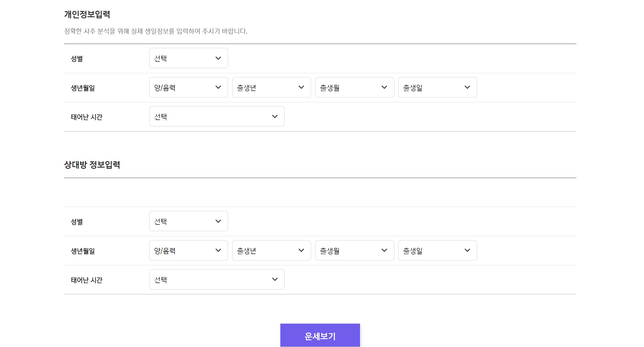This screenshot has width=644, height=347.
Task: Open partner section 성별 dropdown
Action: [188, 221]
